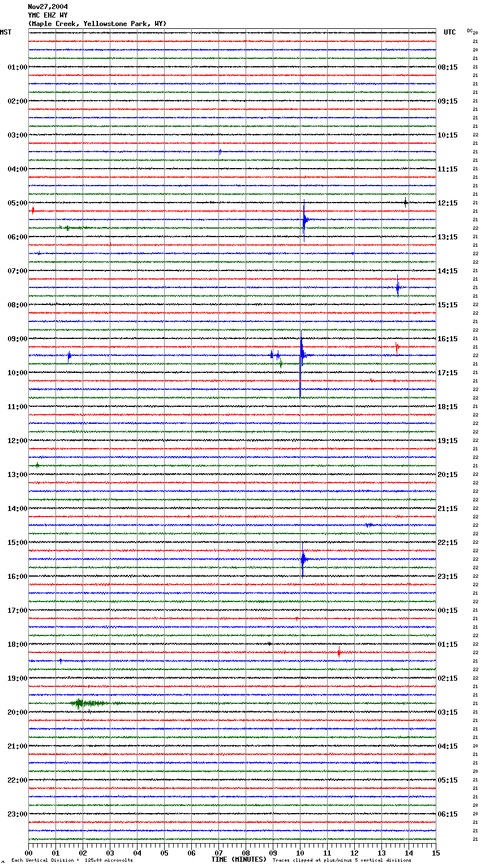Click the DC column header
Viewport: 481px width, 868px height.
click(x=470, y=31)
